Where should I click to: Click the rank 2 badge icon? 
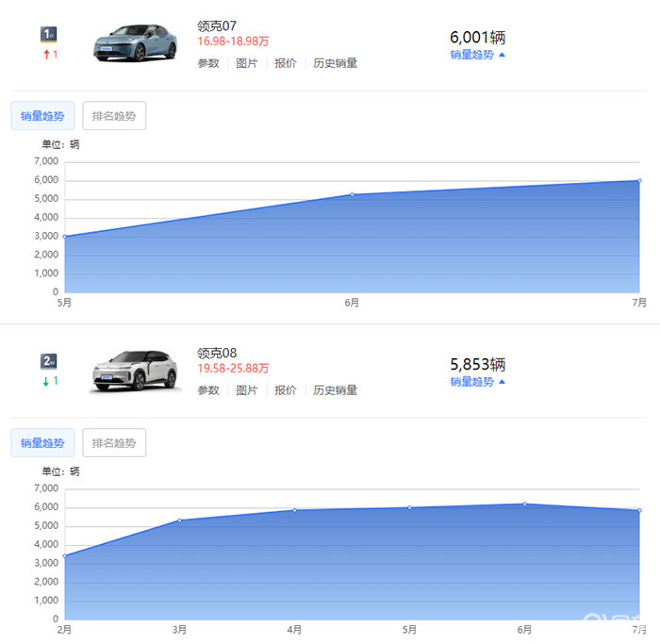pyautogui.click(x=48, y=361)
